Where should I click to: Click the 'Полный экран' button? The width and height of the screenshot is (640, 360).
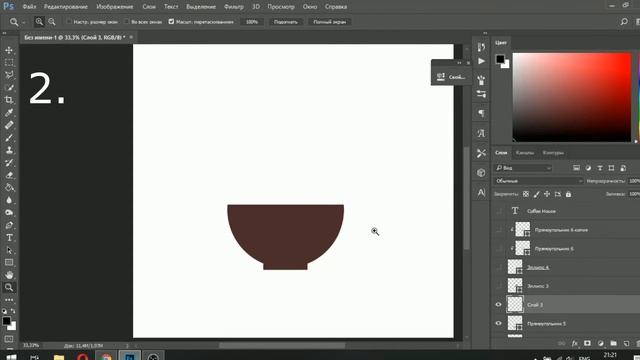click(329, 22)
